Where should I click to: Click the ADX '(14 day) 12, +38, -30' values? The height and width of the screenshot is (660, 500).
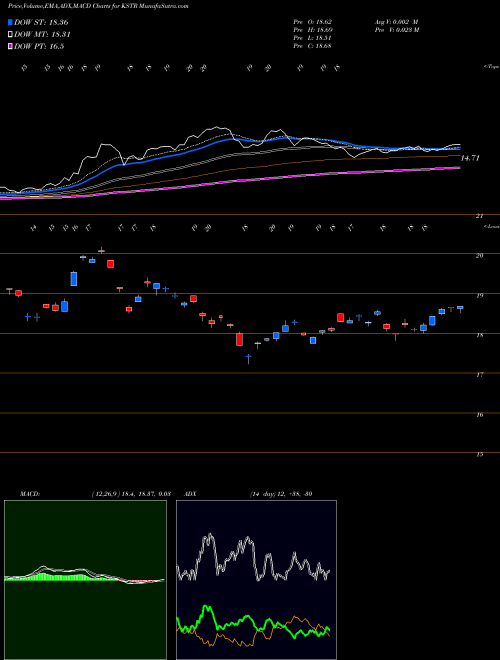coord(281,493)
